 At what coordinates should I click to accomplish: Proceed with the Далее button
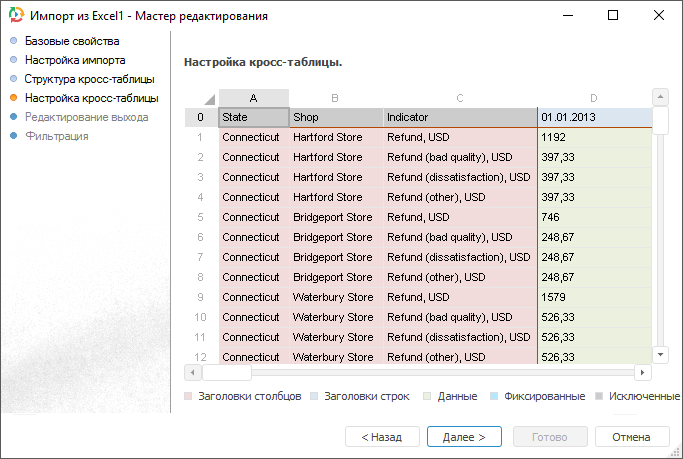coord(464,437)
